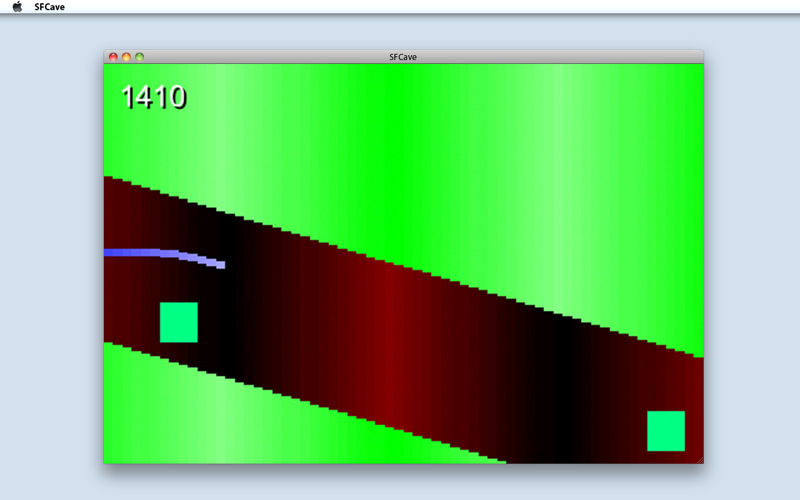Click the window resize grip corner
Image resolution: width=800 pixels, height=500 pixels.
(700, 460)
